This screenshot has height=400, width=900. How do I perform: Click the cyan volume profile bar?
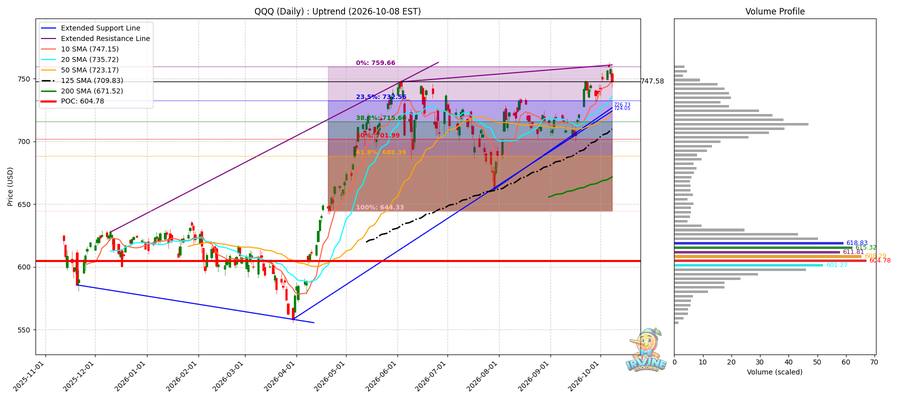(748, 265)
